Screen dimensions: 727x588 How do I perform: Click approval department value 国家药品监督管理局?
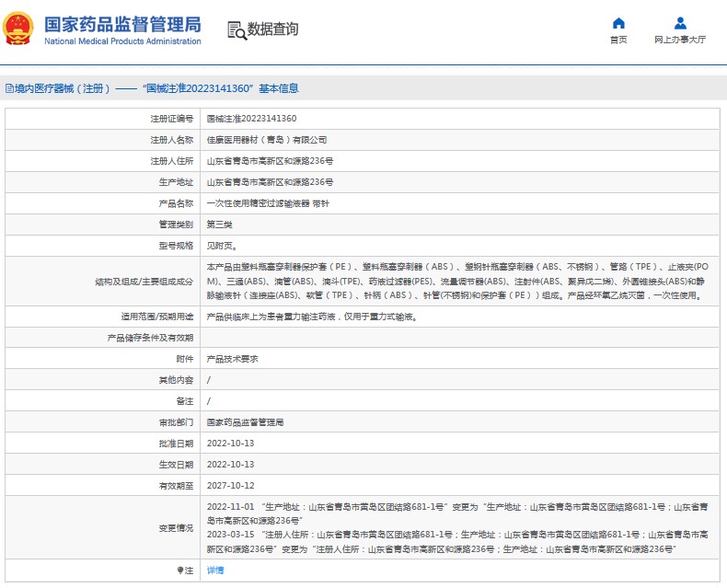[x=246, y=422]
